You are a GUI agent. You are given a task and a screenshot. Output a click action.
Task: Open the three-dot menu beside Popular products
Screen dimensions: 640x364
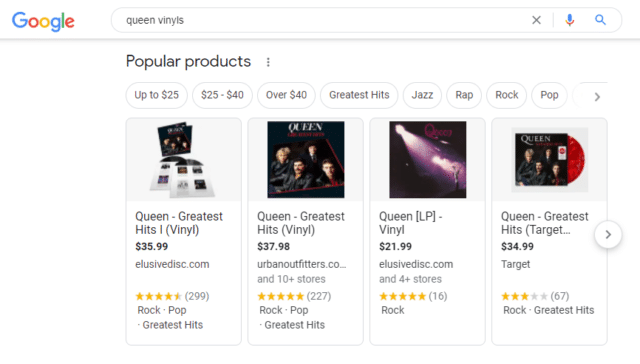pos(268,62)
